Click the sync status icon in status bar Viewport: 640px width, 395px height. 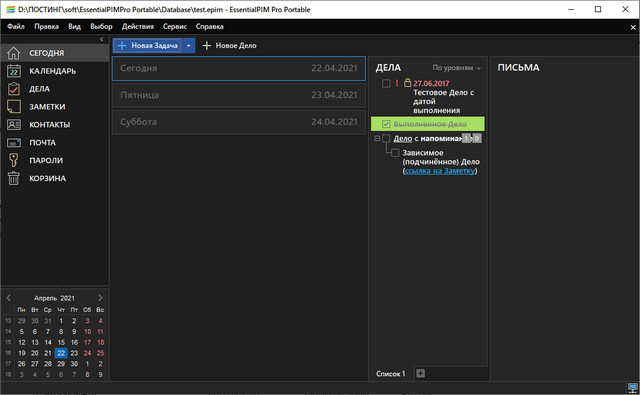pyautogui.click(x=632, y=387)
